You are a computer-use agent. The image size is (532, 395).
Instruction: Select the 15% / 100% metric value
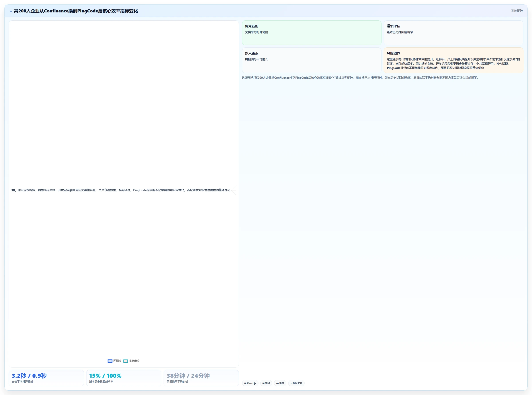(105, 376)
